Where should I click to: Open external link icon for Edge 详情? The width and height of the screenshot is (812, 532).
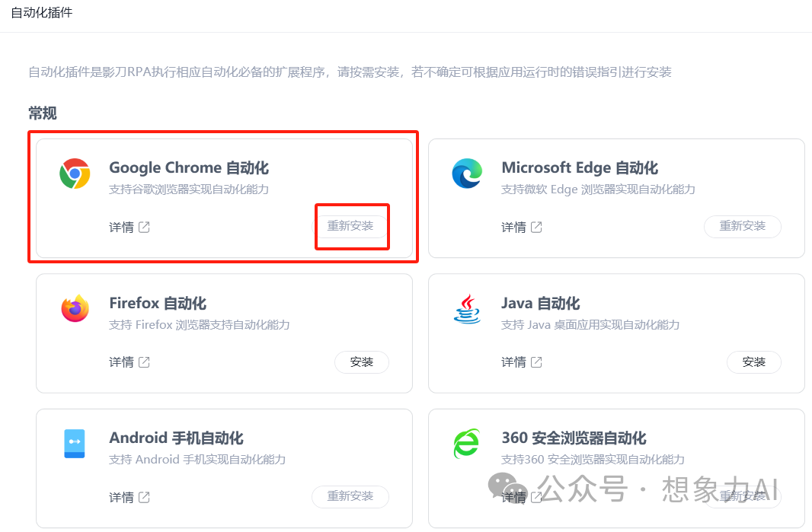(536, 228)
